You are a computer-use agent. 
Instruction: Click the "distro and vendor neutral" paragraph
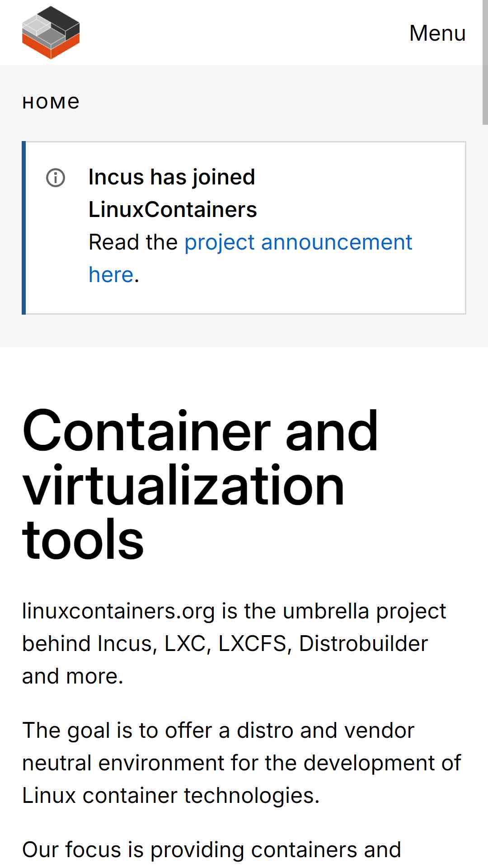tap(241, 763)
